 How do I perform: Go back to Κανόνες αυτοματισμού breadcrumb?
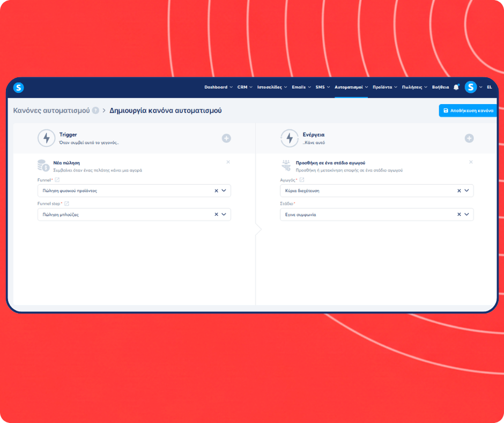coord(51,111)
